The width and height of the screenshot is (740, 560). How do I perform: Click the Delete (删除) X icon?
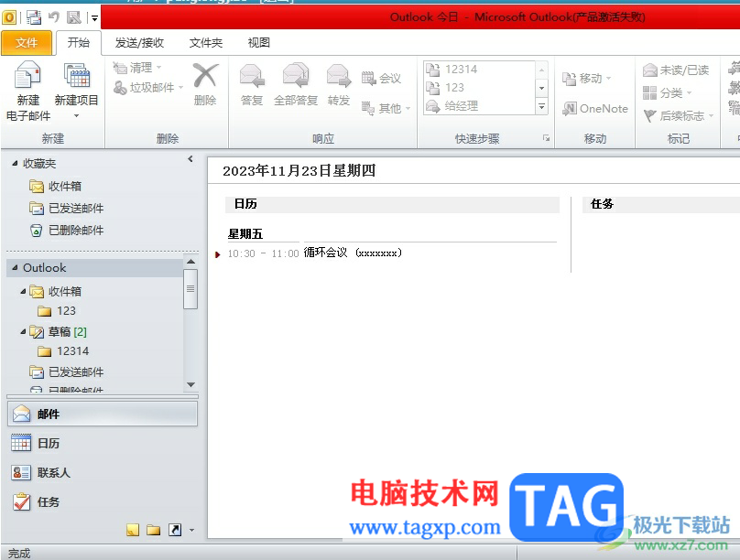[x=205, y=75]
